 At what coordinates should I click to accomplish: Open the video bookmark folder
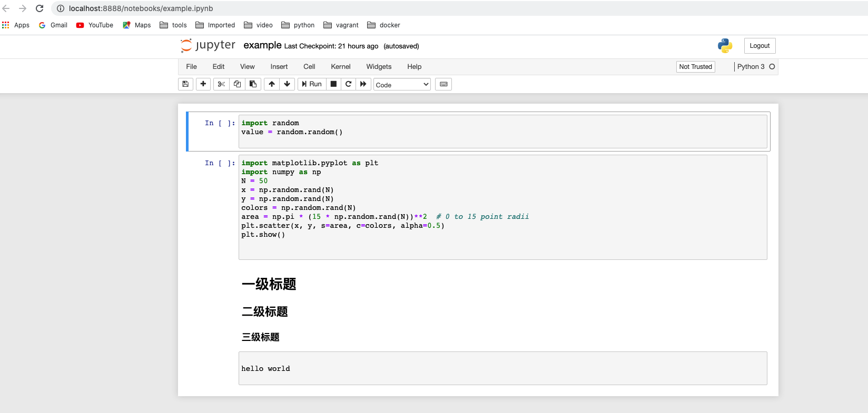tap(259, 25)
